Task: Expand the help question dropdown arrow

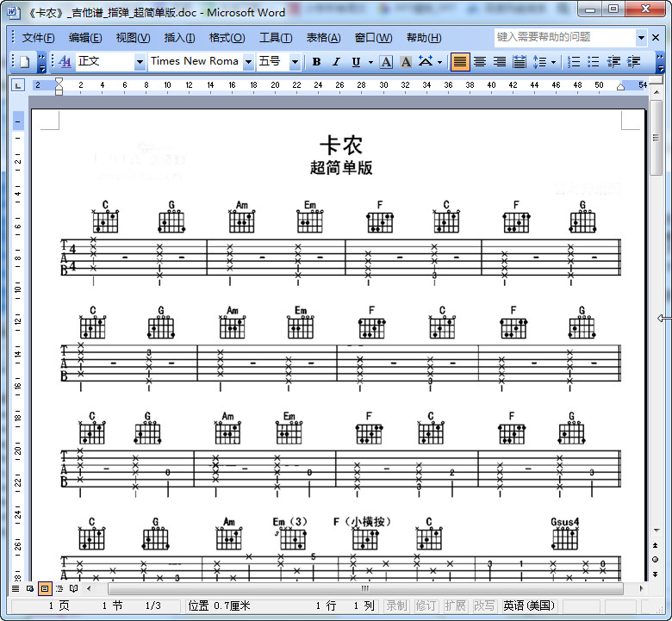Action: click(x=641, y=38)
